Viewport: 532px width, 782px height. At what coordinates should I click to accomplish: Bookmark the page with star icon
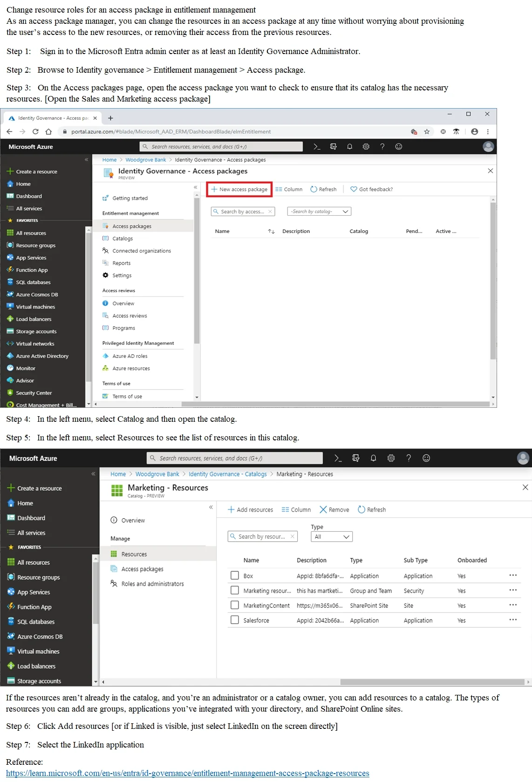pyautogui.click(x=427, y=132)
